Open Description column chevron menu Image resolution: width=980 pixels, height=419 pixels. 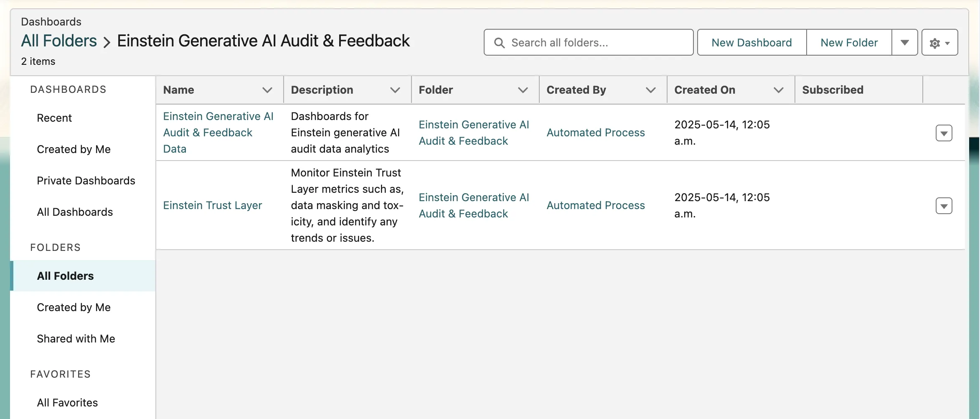tap(395, 90)
